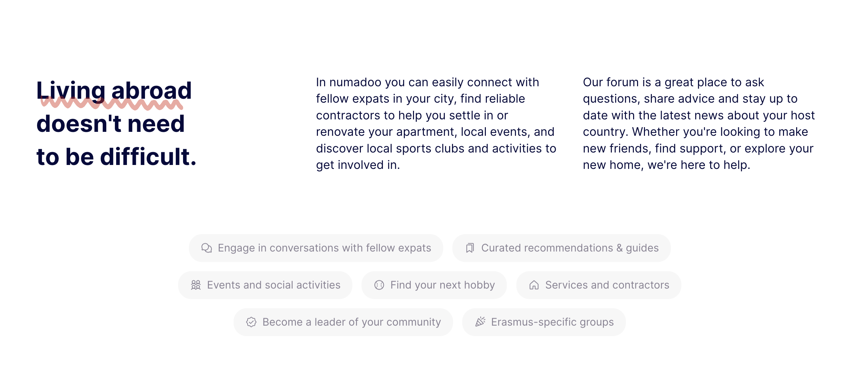The height and width of the screenshot is (387, 868).
Task: Click the 'In numadoo you can easily' paragraph
Action: click(436, 123)
